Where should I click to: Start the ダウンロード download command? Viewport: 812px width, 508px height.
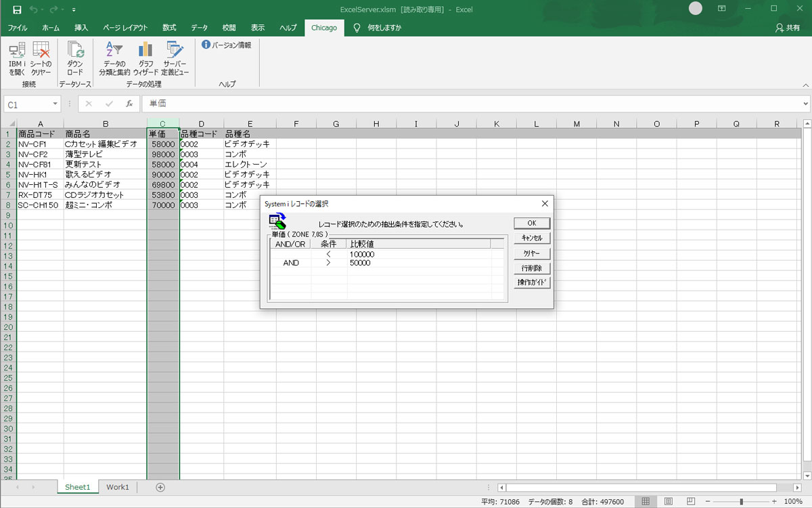[x=75, y=58]
